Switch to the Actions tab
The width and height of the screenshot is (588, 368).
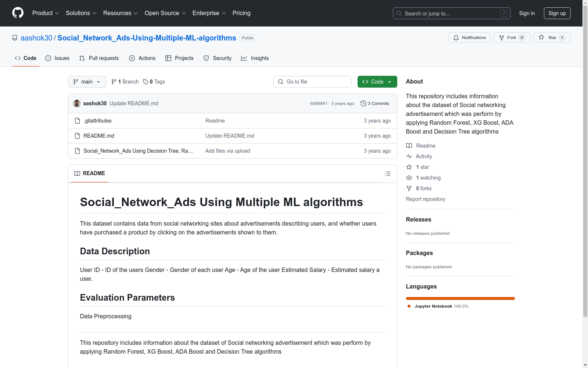coord(142,58)
